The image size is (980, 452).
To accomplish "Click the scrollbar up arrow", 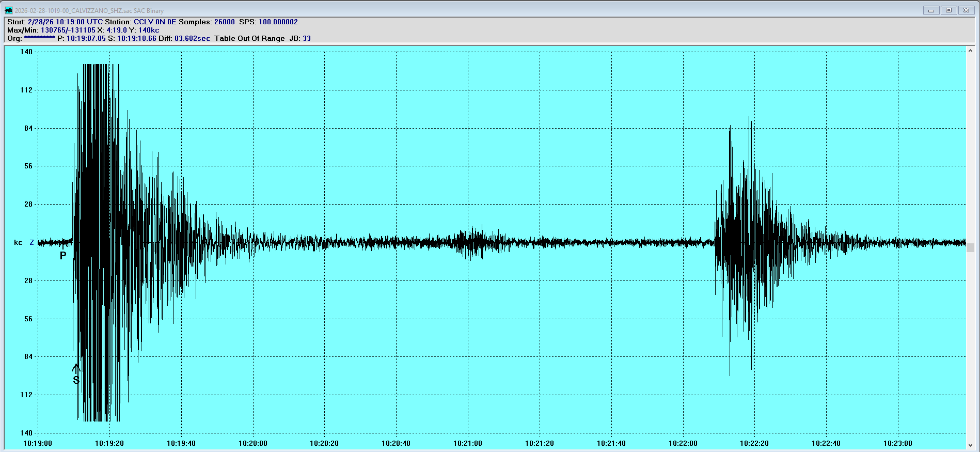I will click(970, 51).
